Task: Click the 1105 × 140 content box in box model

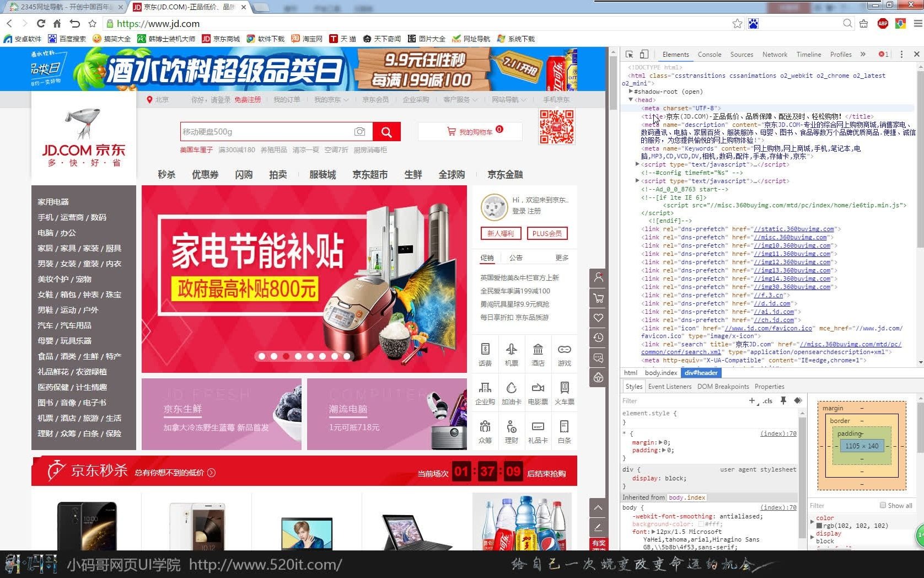Action: coord(862,446)
